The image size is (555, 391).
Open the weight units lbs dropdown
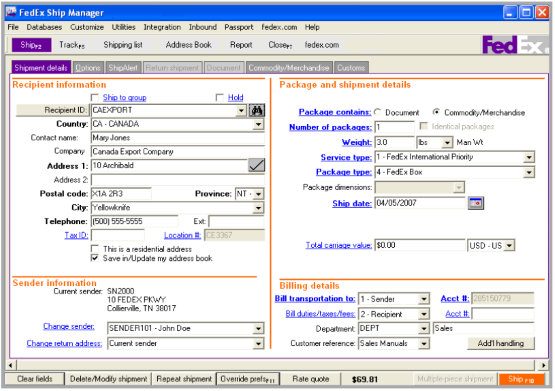pyautogui.click(x=447, y=143)
